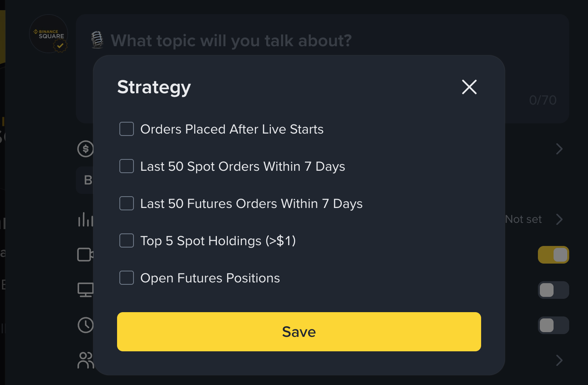Viewport: 588px width, 385px height.
Task: Check the Open Futures Positions box
Action: [126, 278]
